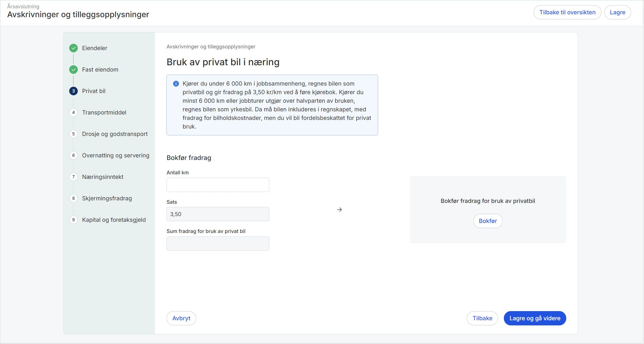Click the step 5 number circle

click(x=73, y=134)
